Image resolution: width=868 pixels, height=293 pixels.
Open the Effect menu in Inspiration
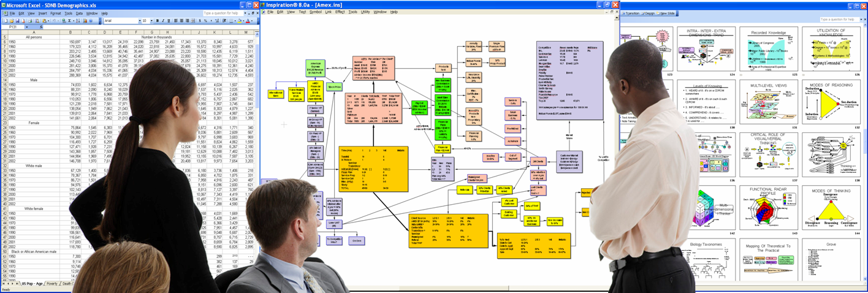click(340, 12)
